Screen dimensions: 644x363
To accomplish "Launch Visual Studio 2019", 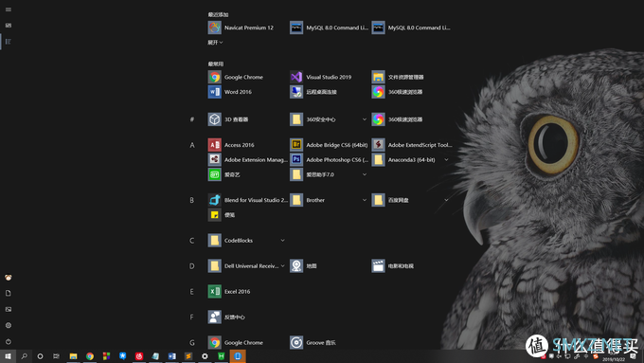I will coord(321,77).
